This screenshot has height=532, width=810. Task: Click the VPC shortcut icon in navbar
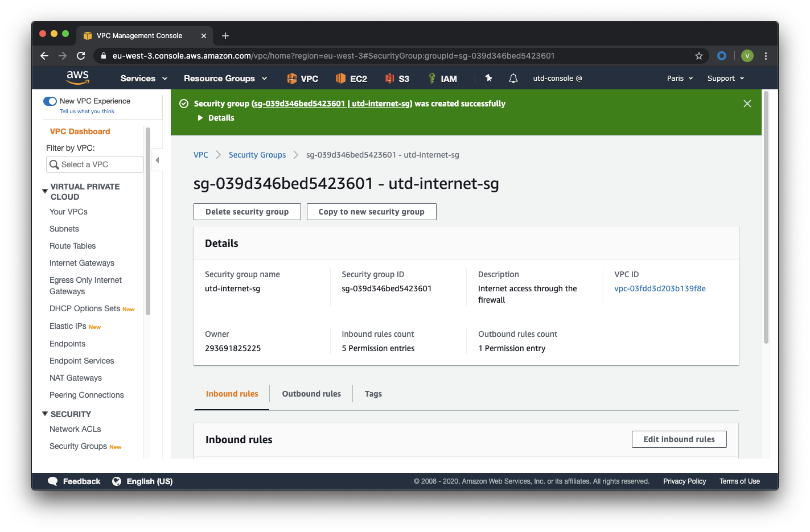(x=291, y=79)
